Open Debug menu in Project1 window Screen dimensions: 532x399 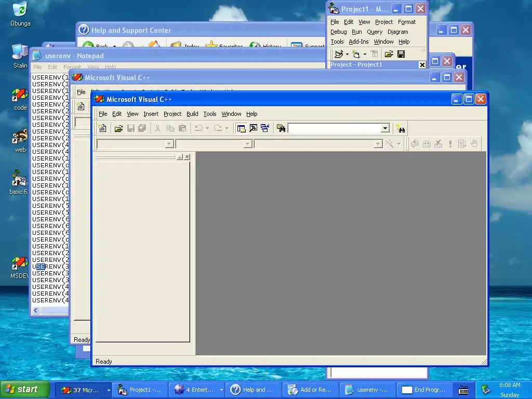(x=339, y=32)
